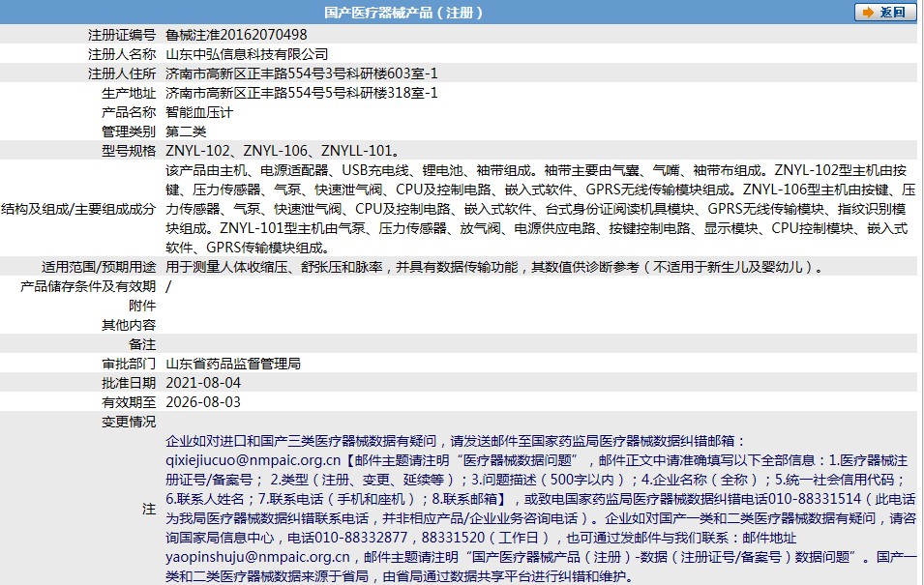Screen dimensions: 924x585
Task: Click the 注册人名称 label
Action: pyautogui.click(x=122, y=54)
